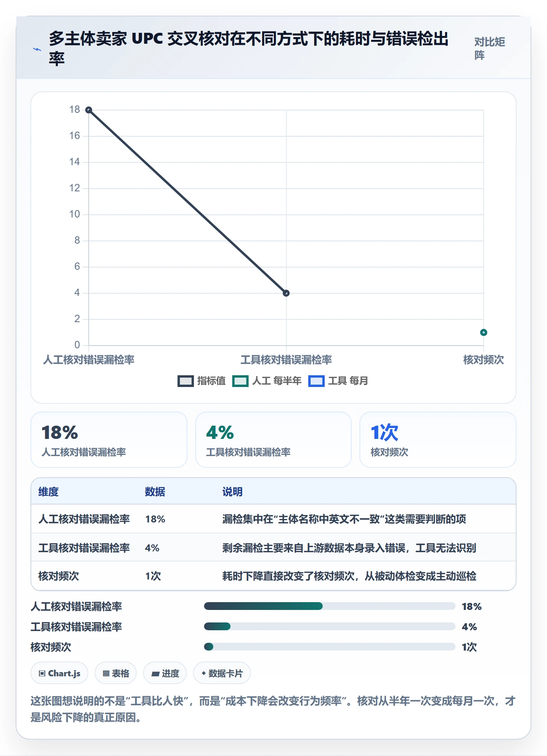Screen dimensions: 547x756
Task: Click the 工具 每月 blue legend box
Action: tap(316, 381)
